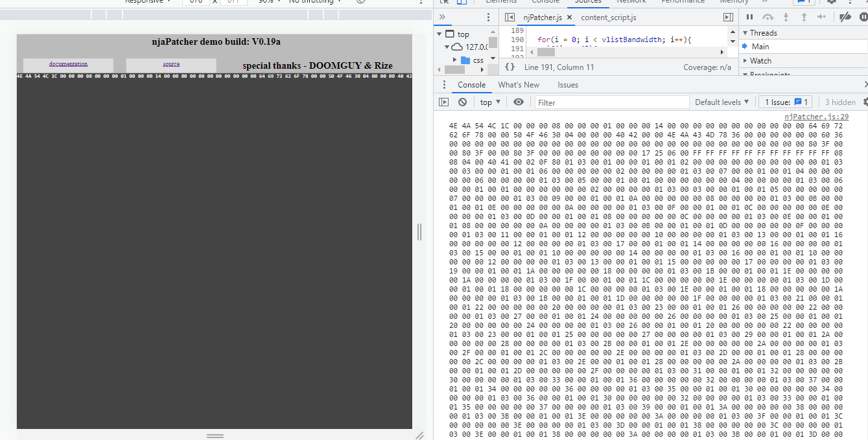This screenshot has height=440, width=868.
Task: Open the documentation link on the page
Action: [x=68, y=65]
